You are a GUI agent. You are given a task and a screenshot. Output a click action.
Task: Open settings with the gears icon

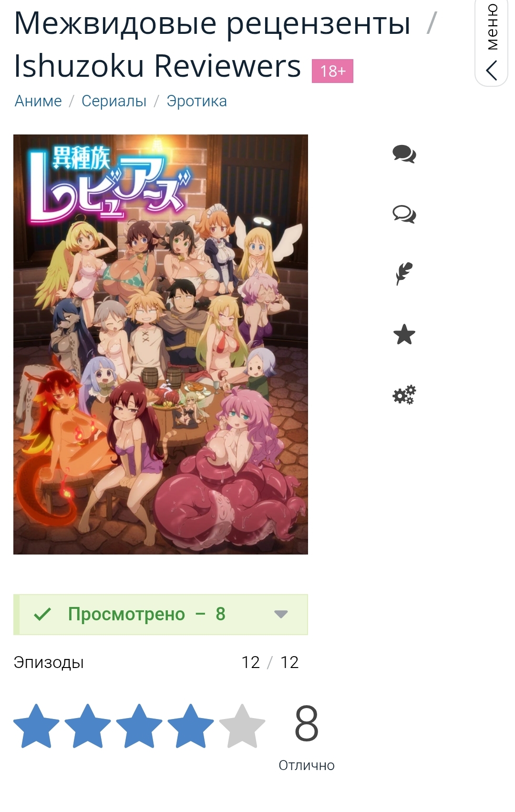[404, 395]
